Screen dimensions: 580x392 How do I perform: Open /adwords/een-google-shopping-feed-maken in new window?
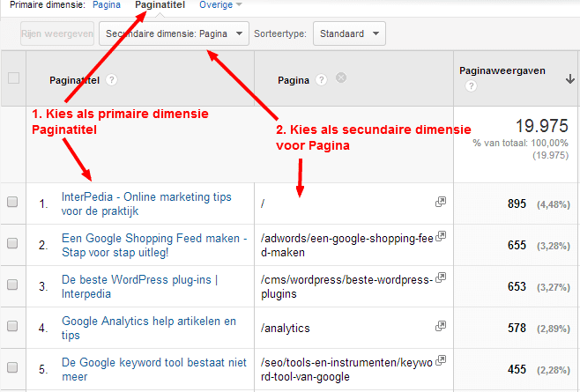pos(441,236)
